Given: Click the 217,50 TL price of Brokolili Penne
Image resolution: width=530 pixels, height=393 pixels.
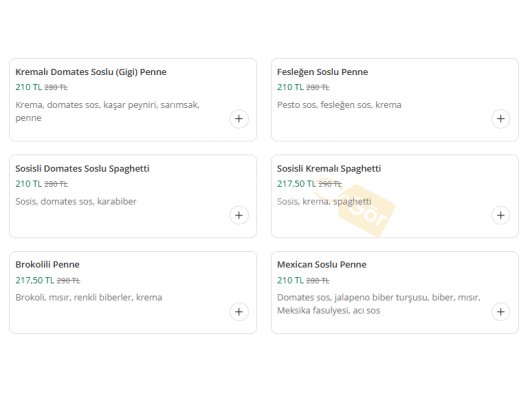Looking at the screenshot, I should 34,280.
